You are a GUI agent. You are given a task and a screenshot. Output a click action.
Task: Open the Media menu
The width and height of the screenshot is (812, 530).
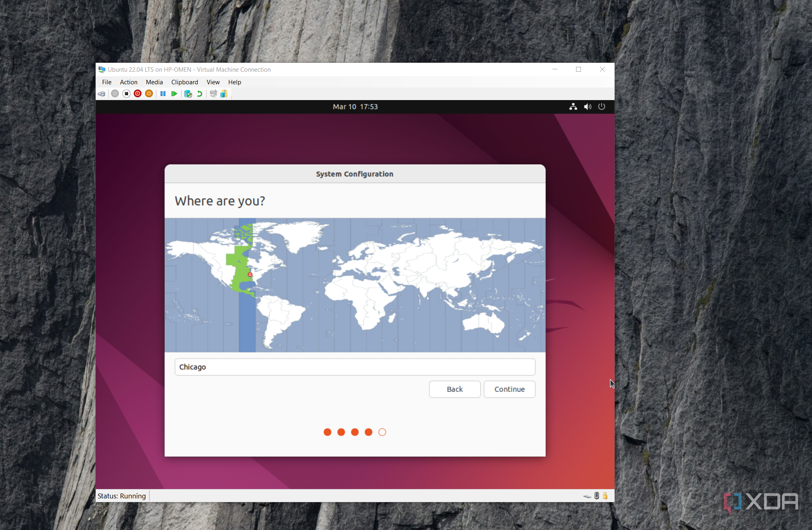[154, 82]
